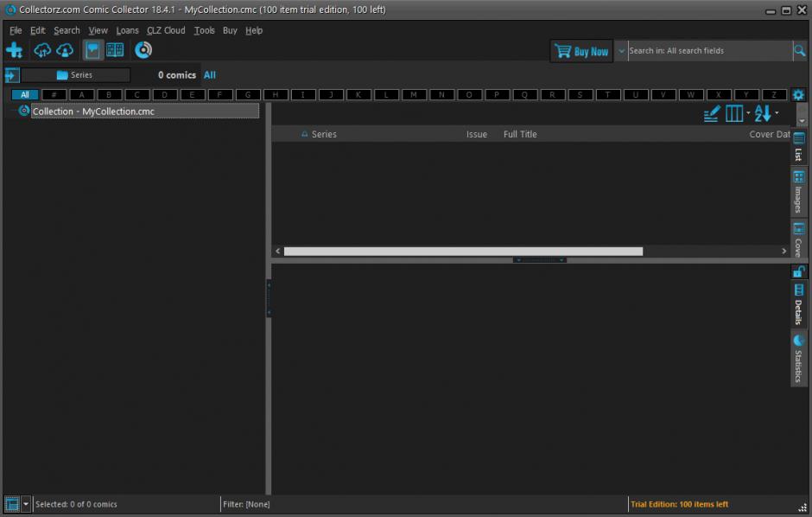Open the CLZ Cloud menu
This screenshot has width=812, height=517.
pyautogui.click(x=166, y=30)
